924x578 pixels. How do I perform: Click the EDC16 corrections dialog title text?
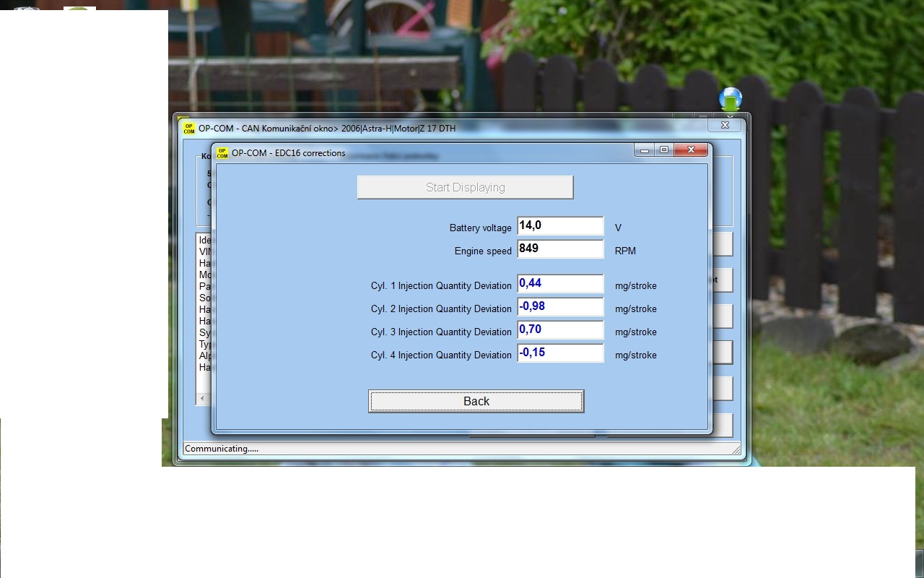[x=288, y=153]
